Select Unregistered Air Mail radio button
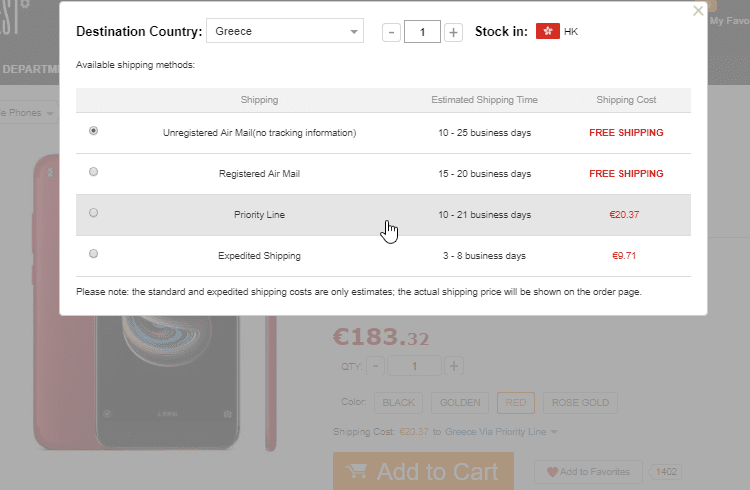Screen dimensions: 750x490 [94, 131]
